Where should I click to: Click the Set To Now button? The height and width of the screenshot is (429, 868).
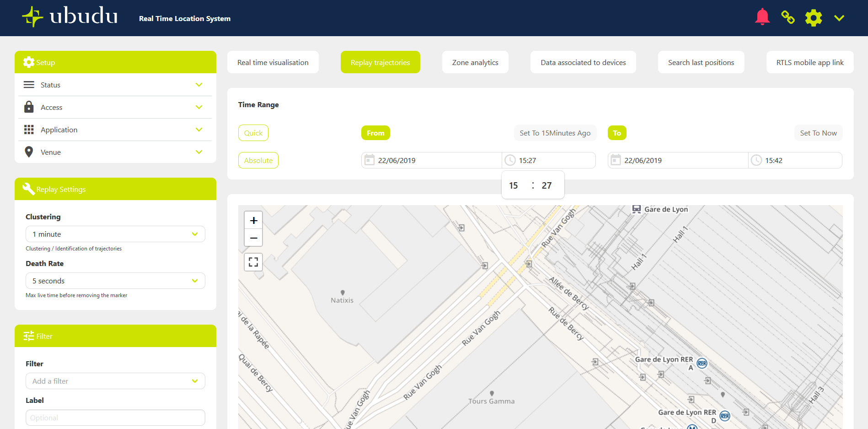click(818, 133)
